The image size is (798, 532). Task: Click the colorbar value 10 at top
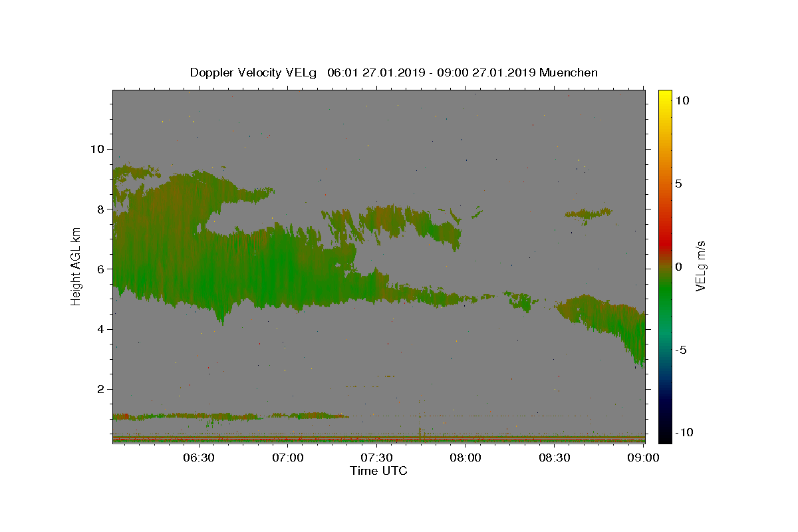[682, 100]
